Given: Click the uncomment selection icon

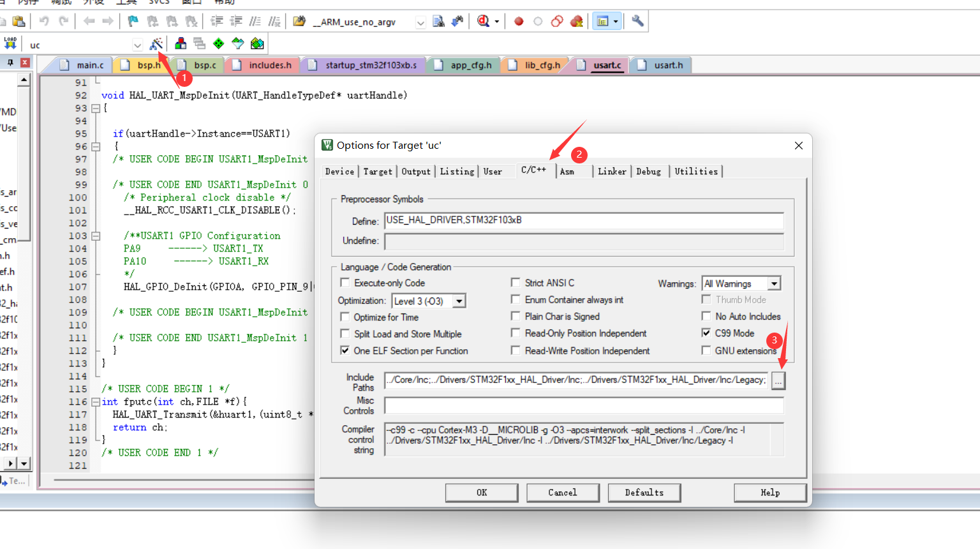Looking at the screenshot, I should (274, 21).
